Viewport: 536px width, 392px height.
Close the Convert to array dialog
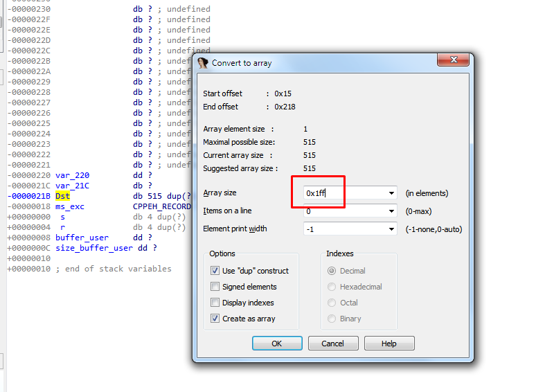pos(454,62)
